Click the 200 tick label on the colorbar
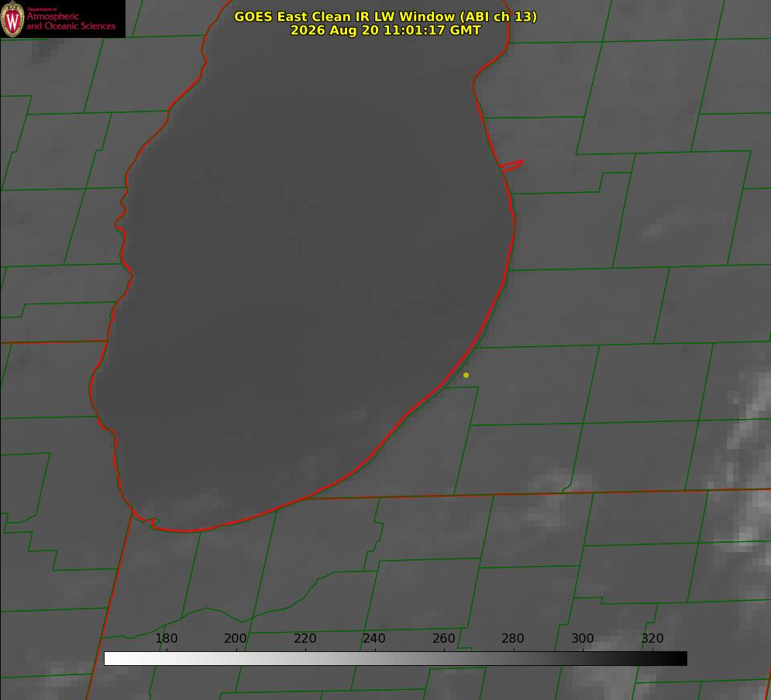The image size is (771, 700). tap(236, 638)
